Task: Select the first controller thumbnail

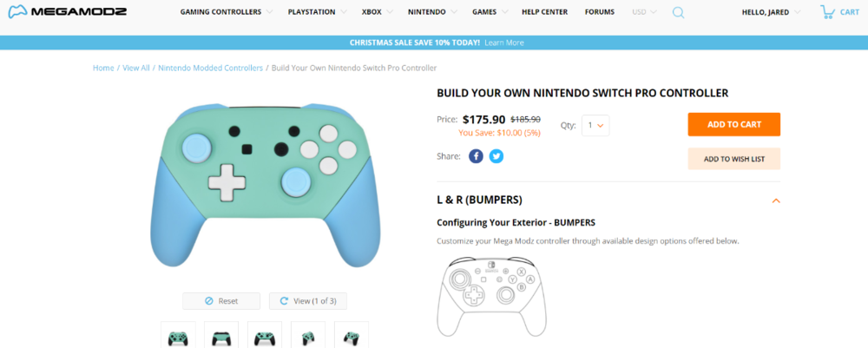Action: [x=178, y=337]
